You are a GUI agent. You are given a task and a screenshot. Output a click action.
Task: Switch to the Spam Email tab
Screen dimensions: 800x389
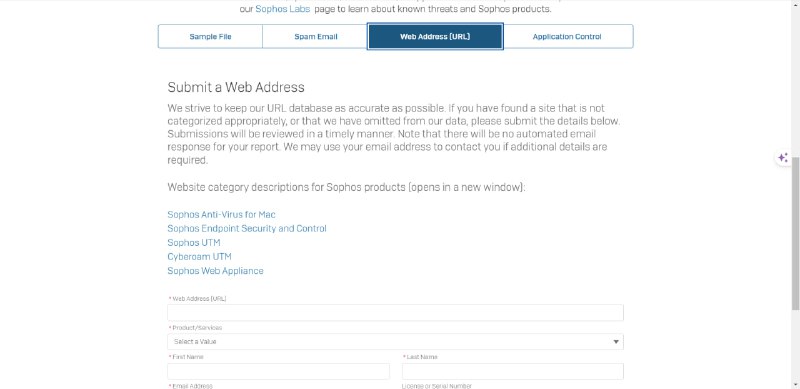point(315,37)
